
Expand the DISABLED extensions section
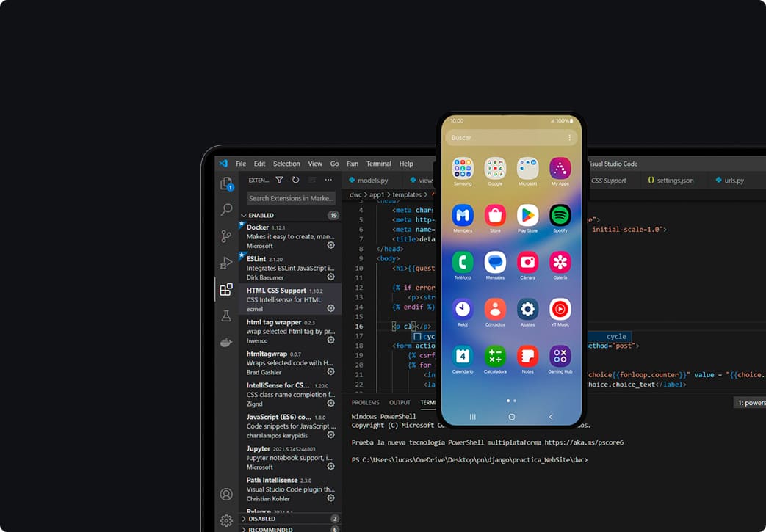(245, 519)
